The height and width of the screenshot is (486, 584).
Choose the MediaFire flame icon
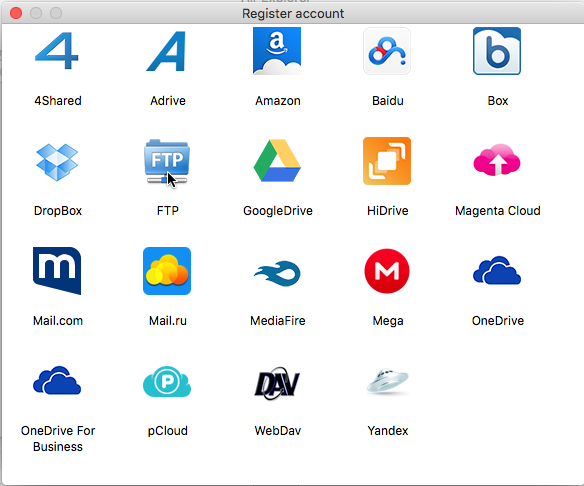pyautogui.click(x=277, y=273)
